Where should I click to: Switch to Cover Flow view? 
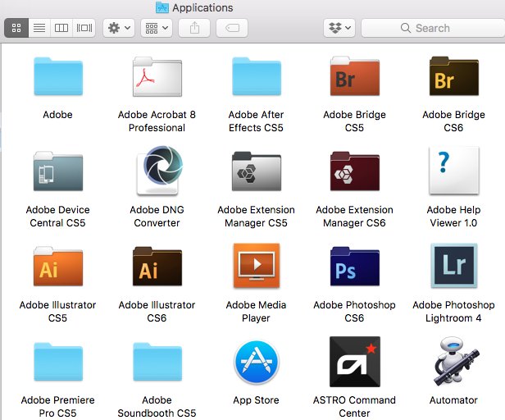pos(84,28)
